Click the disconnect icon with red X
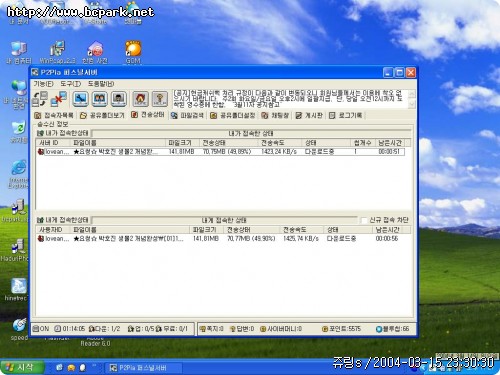 [59, 99]
